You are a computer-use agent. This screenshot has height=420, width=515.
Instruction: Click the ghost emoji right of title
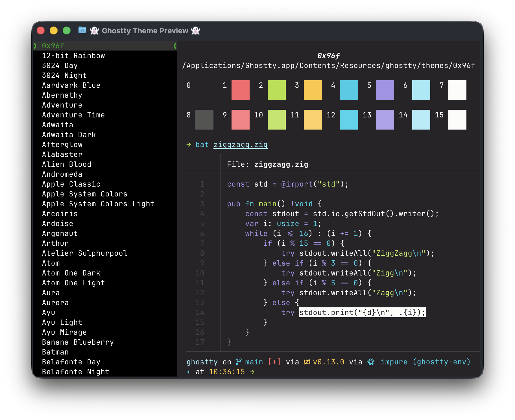(x=195, y=30)
